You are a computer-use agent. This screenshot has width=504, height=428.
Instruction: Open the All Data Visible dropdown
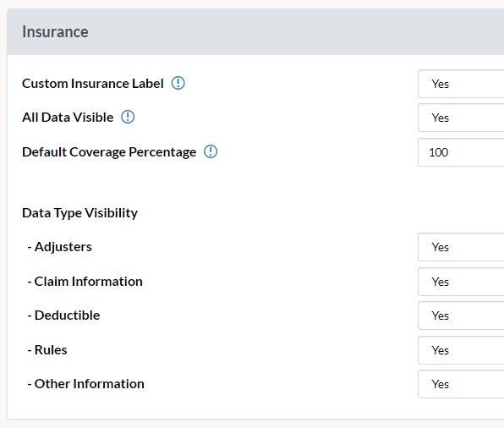click(461, 118)
